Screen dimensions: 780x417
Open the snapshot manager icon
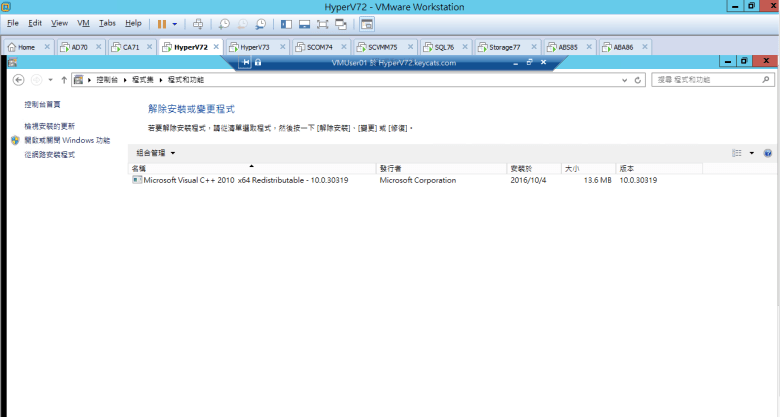point(260,23)
